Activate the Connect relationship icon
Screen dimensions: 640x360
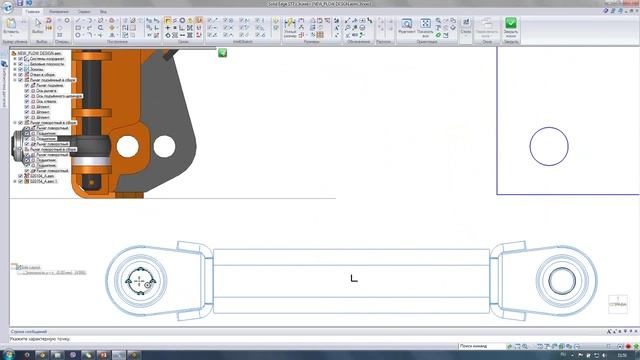167,20
